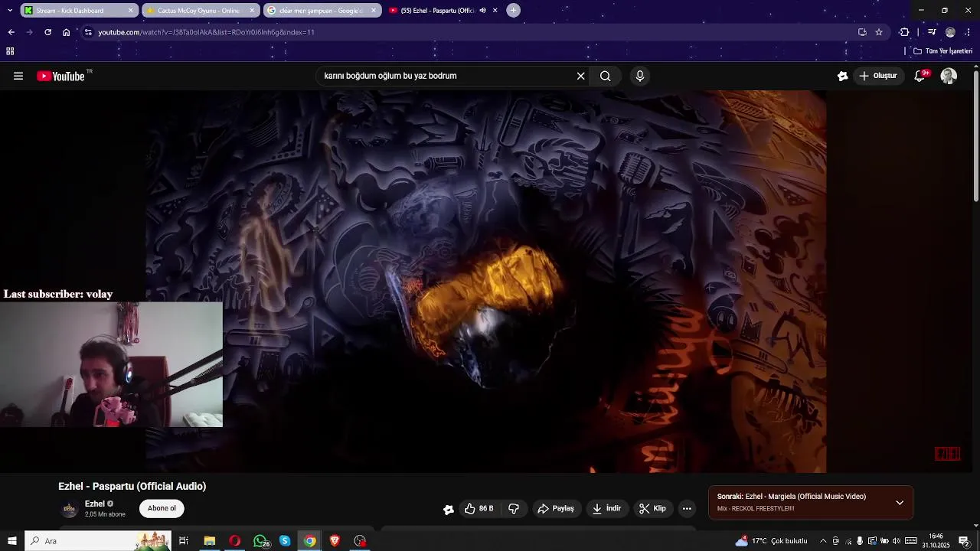Like the video with thumbs up

click(x=479, y=508)
